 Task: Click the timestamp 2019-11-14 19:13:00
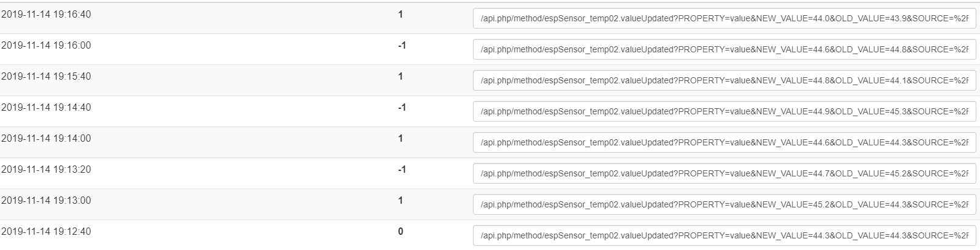point(46,200)
